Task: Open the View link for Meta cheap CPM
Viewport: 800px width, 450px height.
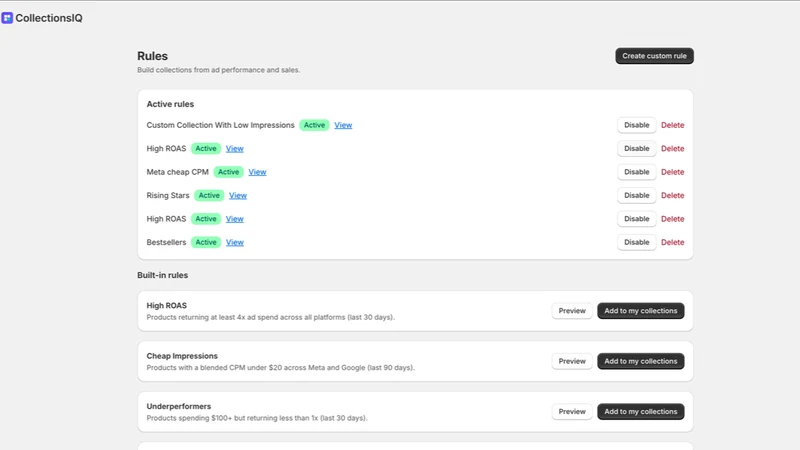Action: [257, 172]
